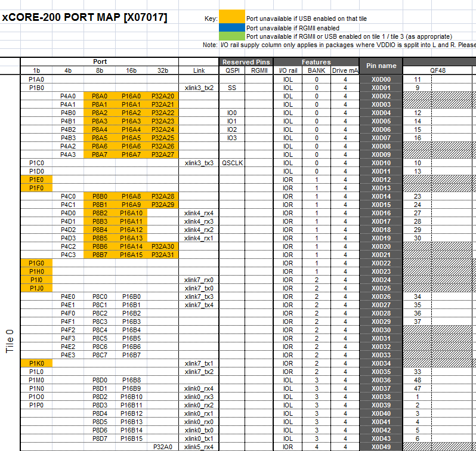
Task: Click cell P16B7
Action: pyautogui.click(x=131, y=355)
